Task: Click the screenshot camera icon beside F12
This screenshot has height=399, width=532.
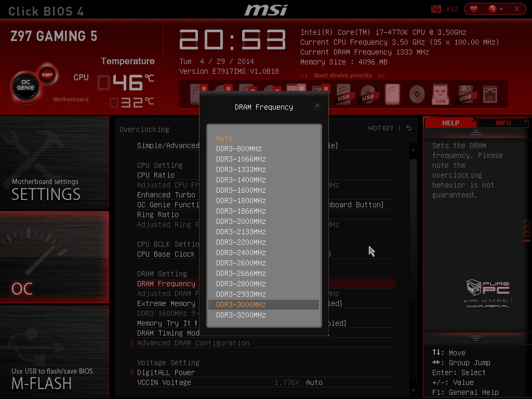Action: 436,9
